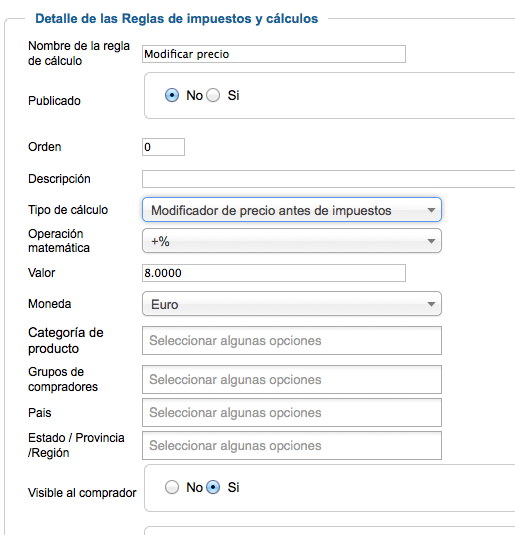
Task: Click the Detalle de las Reglas heading
Action: (x=176, y=18)
